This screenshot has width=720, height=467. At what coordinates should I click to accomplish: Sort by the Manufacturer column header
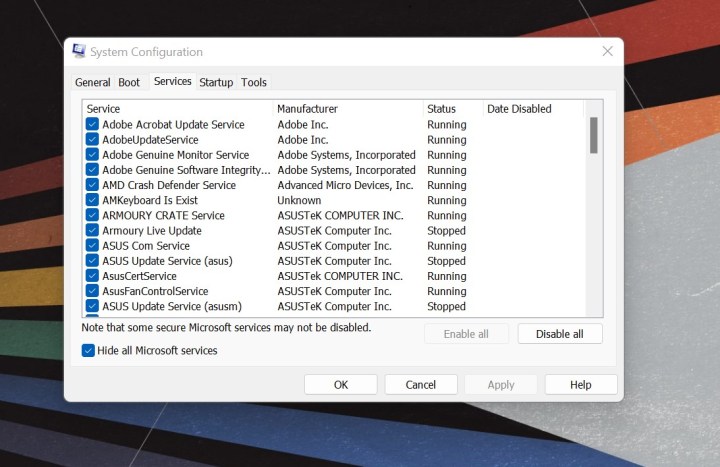tap(348, 109)
